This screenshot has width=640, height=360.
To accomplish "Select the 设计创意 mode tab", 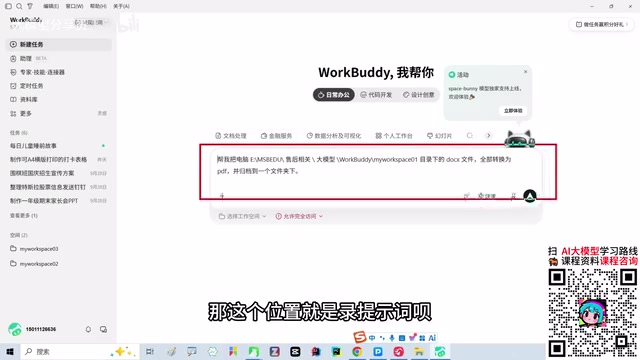I will 418,95.
